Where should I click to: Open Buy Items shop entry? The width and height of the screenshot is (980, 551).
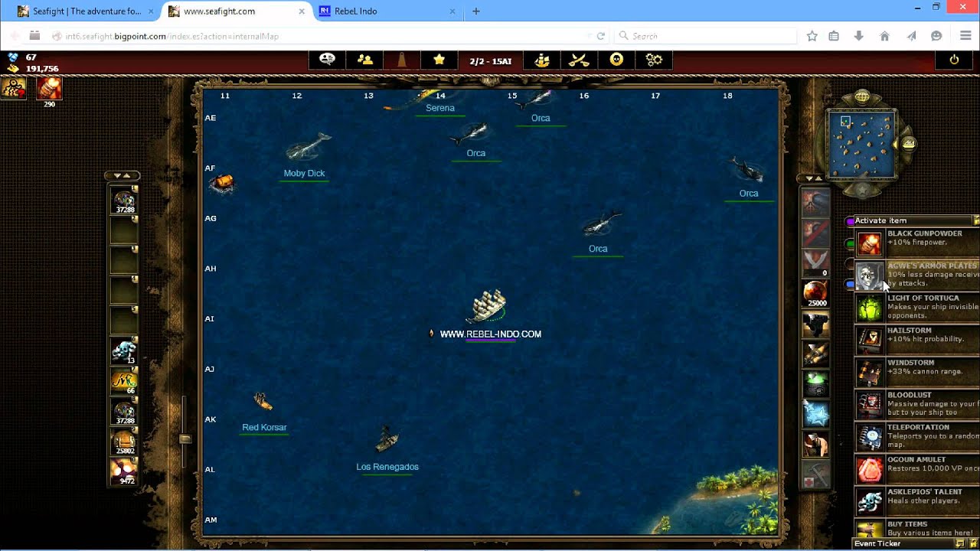916,530
